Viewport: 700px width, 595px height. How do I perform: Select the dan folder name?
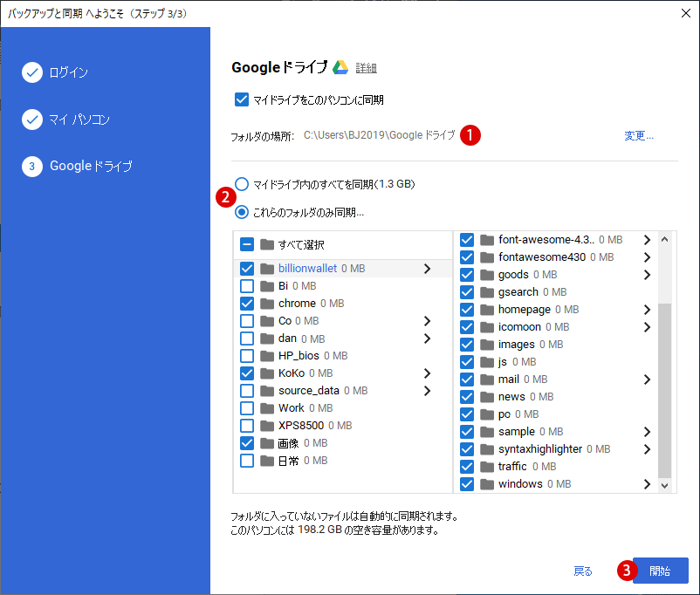pyautogui.click(x=287, y=339)
